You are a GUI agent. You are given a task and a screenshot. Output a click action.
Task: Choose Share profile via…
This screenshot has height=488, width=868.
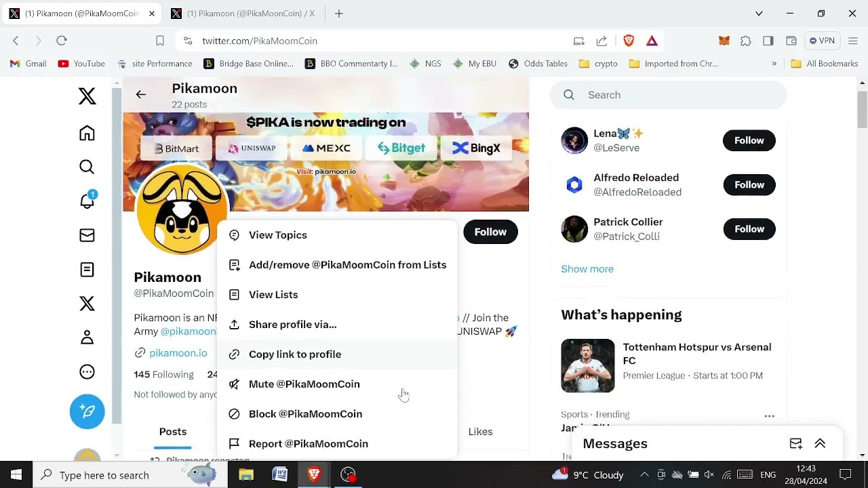pyautogui.click(x=337, y=325)
